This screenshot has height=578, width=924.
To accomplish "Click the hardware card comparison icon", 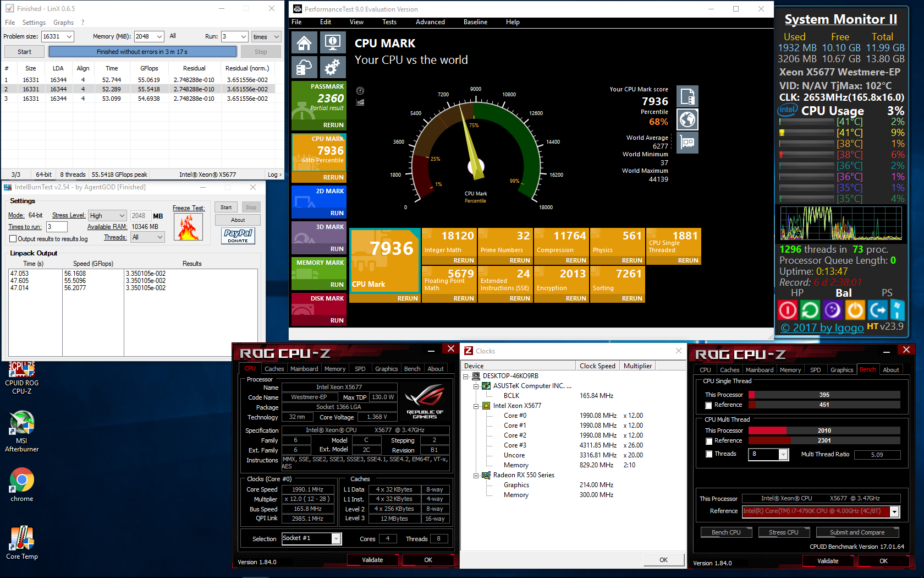I will click(687, 143).
